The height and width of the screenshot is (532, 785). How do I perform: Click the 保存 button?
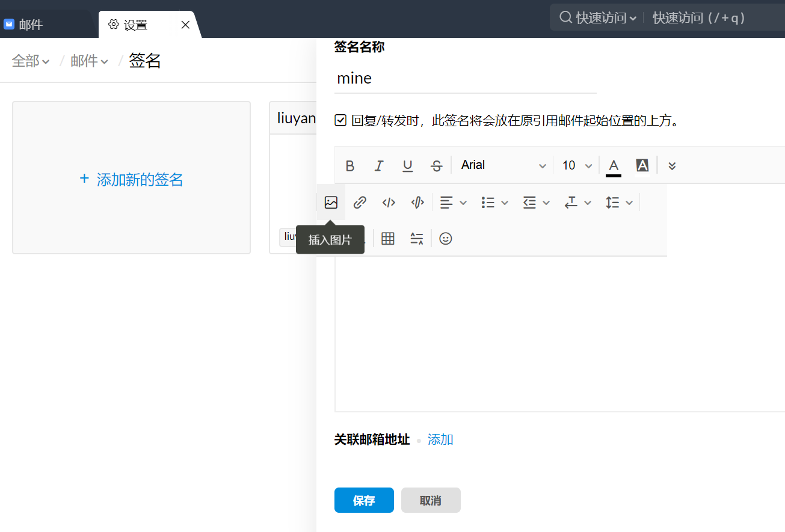[364, 500]
